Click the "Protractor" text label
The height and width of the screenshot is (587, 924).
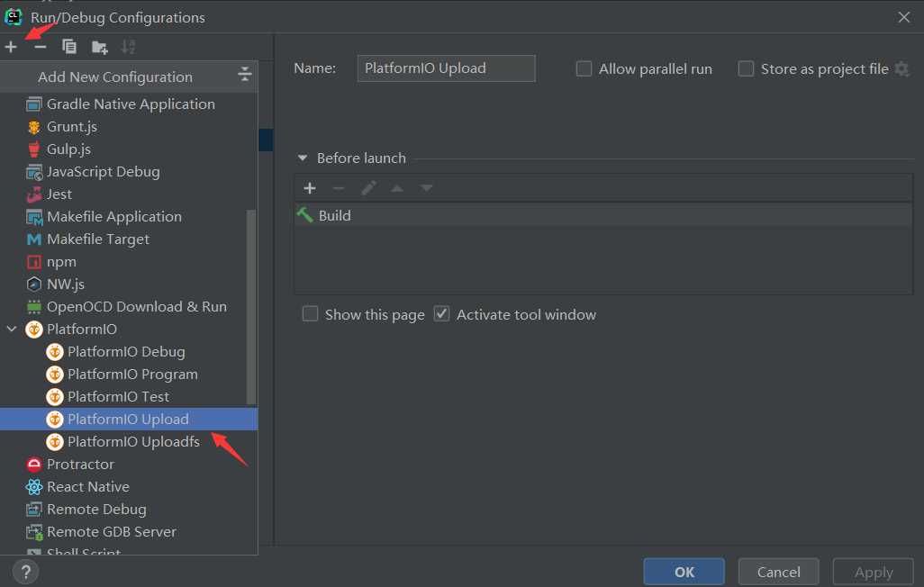81,465
